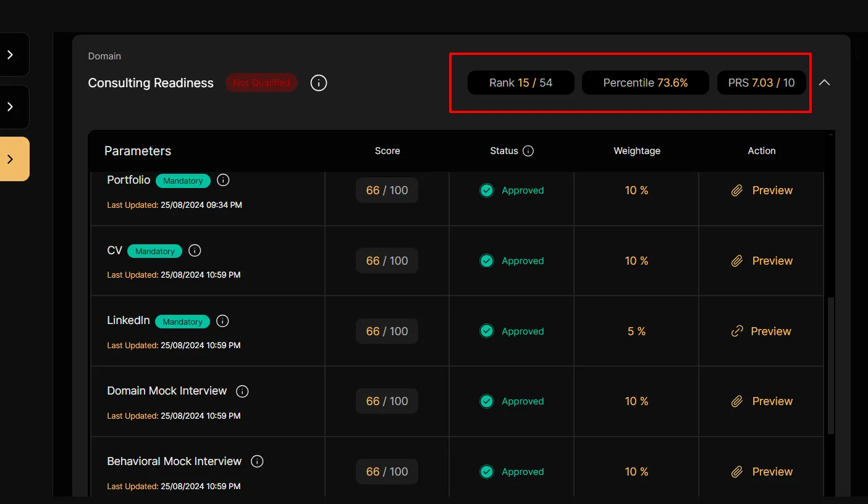
Task: Collapse the Consulting Readiness domain section
Action: point(824,83)
